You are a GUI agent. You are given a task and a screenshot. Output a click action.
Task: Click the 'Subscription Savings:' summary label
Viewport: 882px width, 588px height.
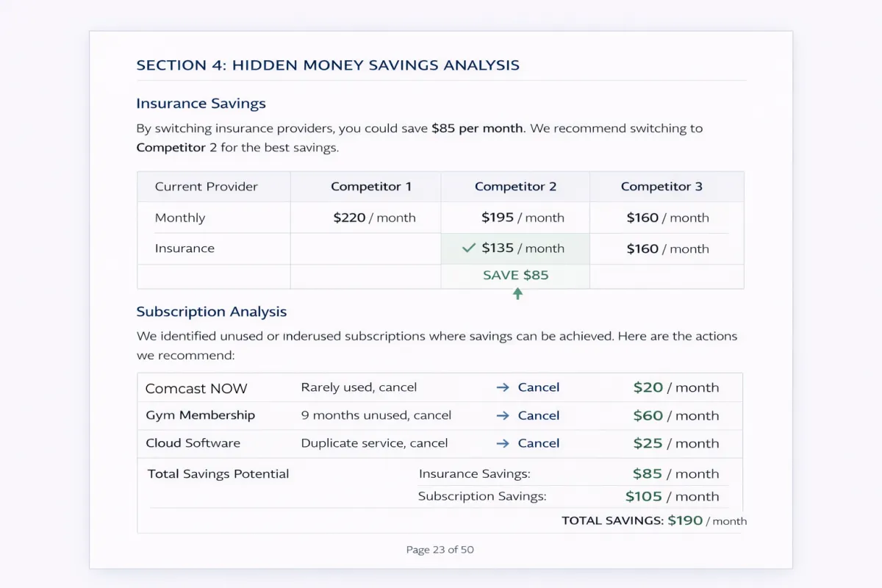pyautogui.click(x=482, y=496)
